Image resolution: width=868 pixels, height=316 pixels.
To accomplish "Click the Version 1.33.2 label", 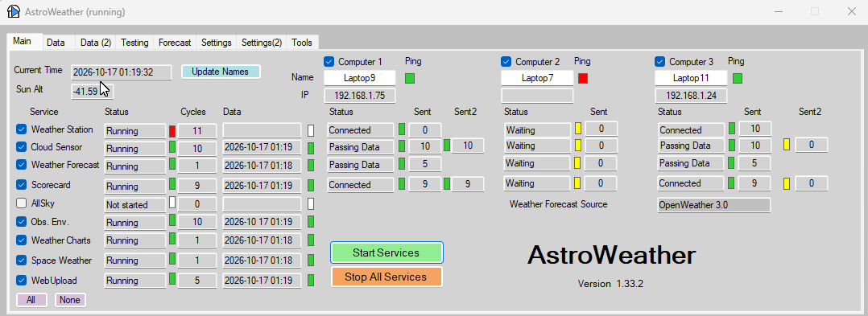I will (610, 284).
